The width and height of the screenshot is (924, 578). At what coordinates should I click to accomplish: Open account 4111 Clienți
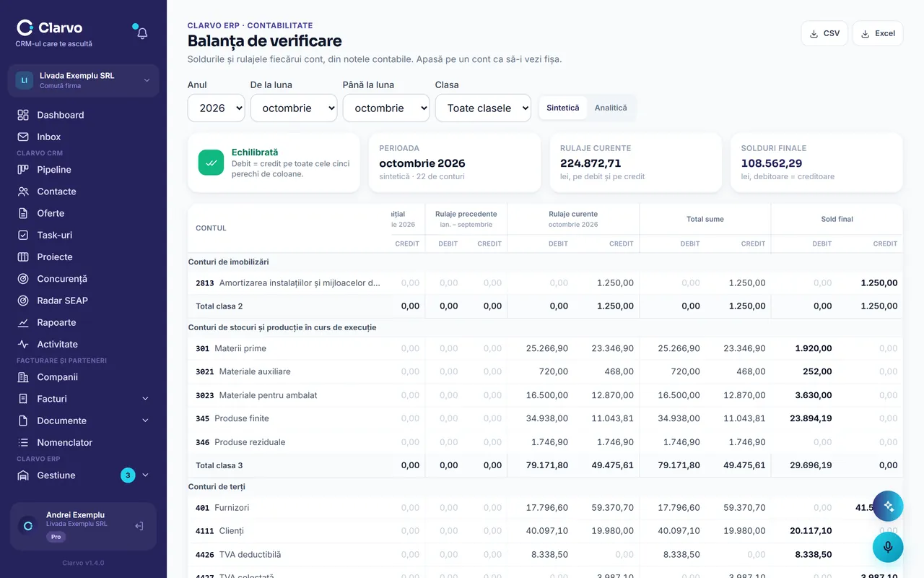[x=219, y=531]
